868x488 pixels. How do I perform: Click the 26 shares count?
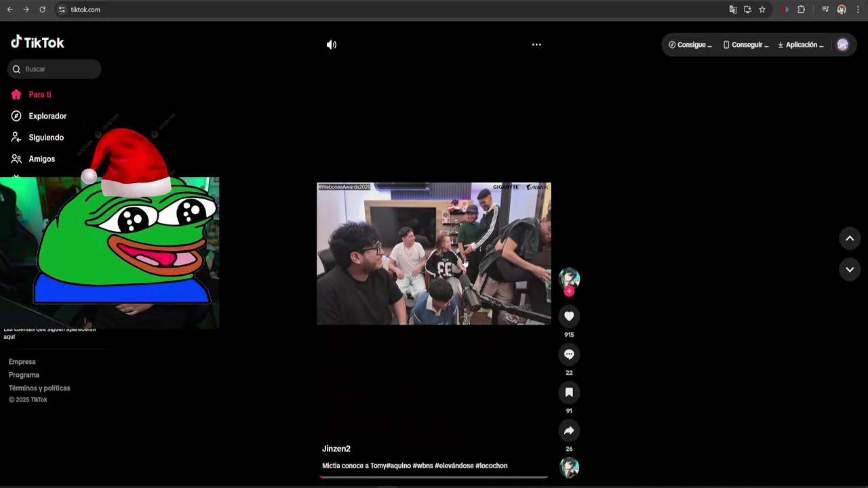pyautogui.click(x=569, y=449)
